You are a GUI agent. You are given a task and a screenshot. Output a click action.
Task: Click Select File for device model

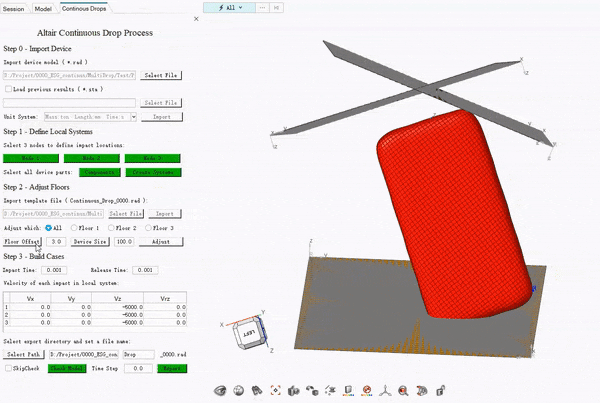tap(161, 75)
